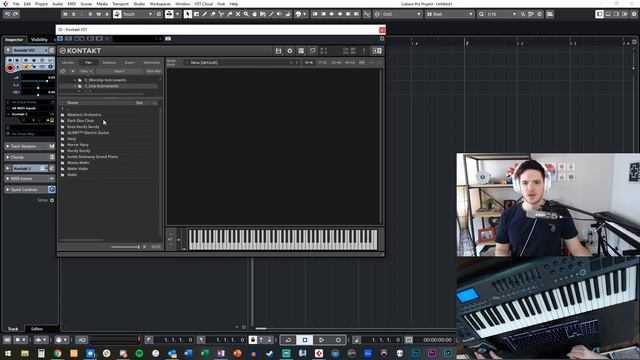Click the transport Stop button
Screen dimensions: 640x360
(x=305, y=340)
